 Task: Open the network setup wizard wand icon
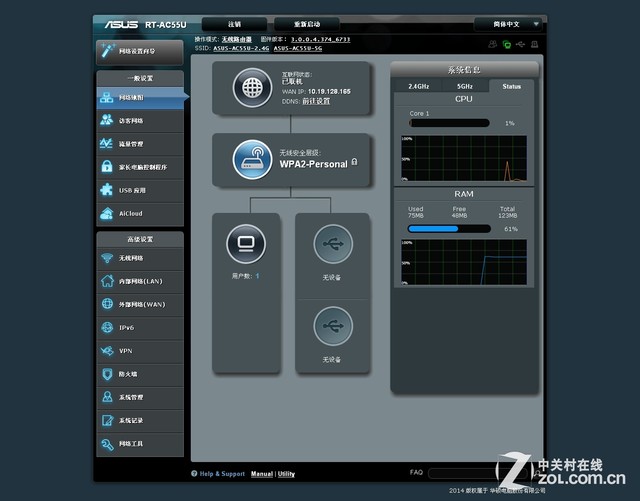(108, 51)
